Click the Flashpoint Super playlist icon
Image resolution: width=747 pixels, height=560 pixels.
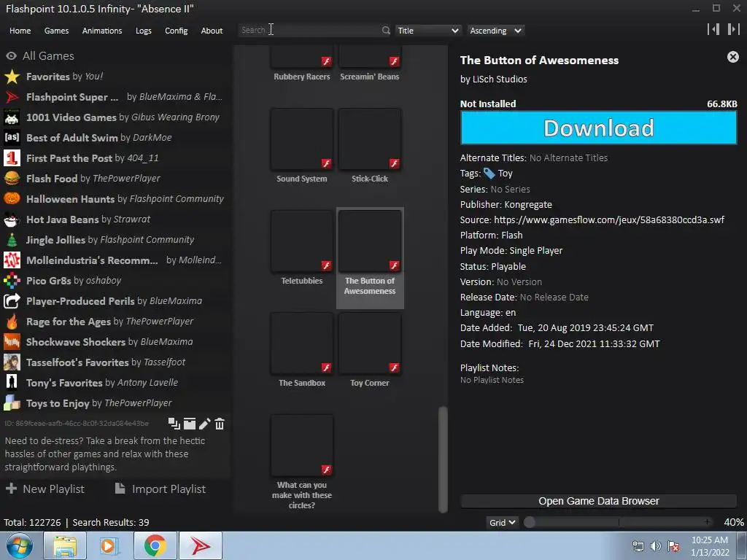point(12,97)
